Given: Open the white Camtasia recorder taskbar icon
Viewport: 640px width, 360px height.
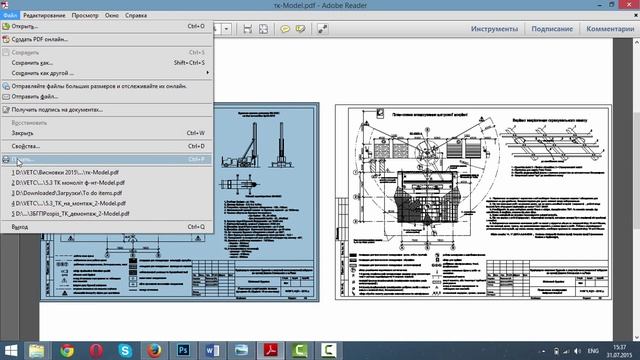Looking at the screenshot, I should [329, 351].
